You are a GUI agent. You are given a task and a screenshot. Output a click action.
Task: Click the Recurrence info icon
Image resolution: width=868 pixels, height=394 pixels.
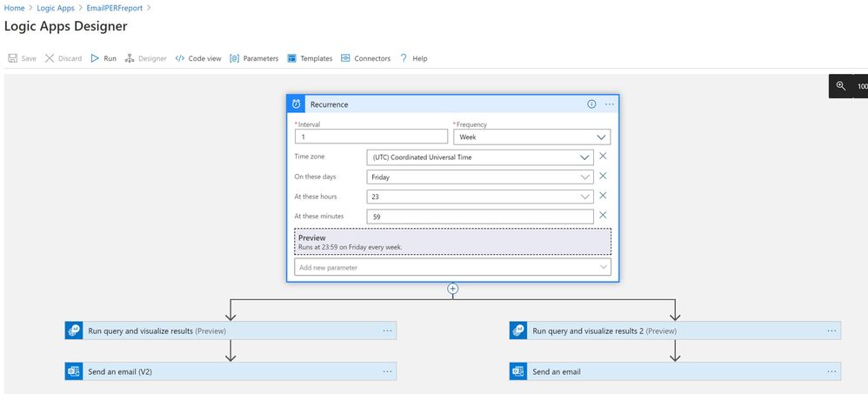click(591, 104)
